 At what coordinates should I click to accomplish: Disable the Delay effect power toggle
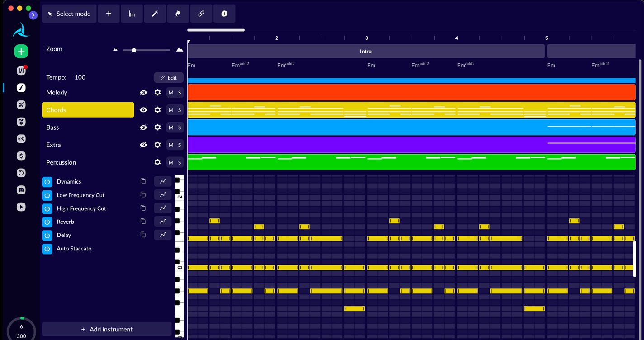(47, 235)
